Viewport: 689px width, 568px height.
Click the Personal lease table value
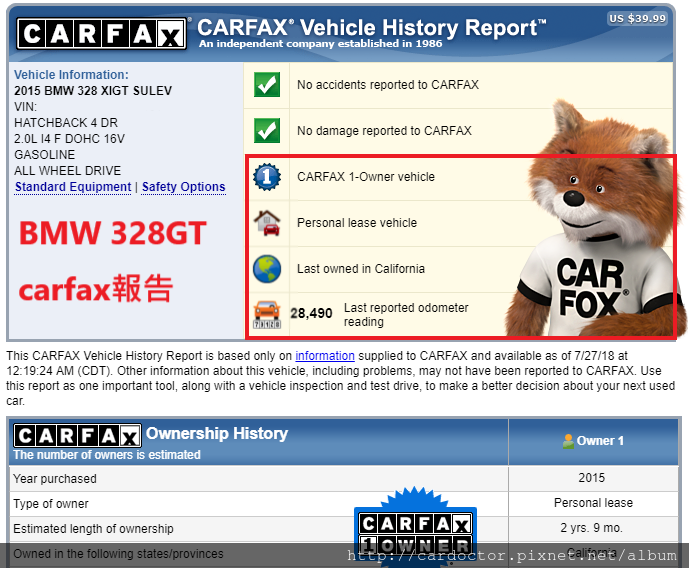(x=593, y=503)
